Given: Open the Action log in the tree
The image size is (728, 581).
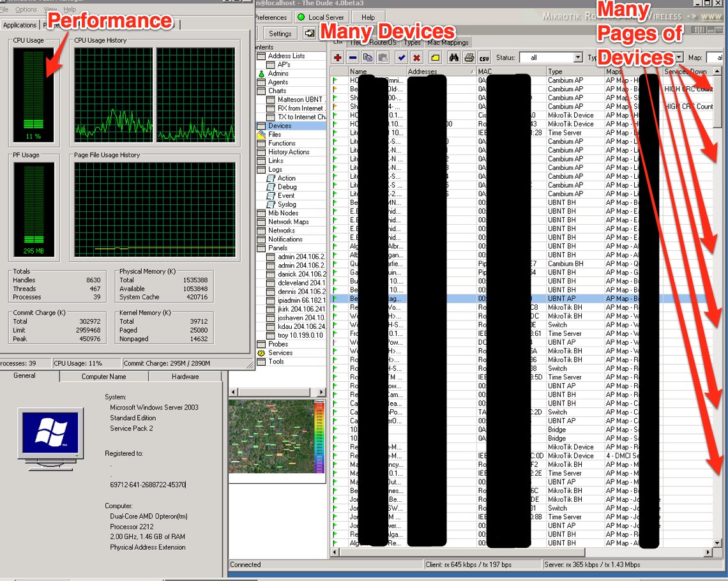Looking at the screenshot, I should click(287, 178).
